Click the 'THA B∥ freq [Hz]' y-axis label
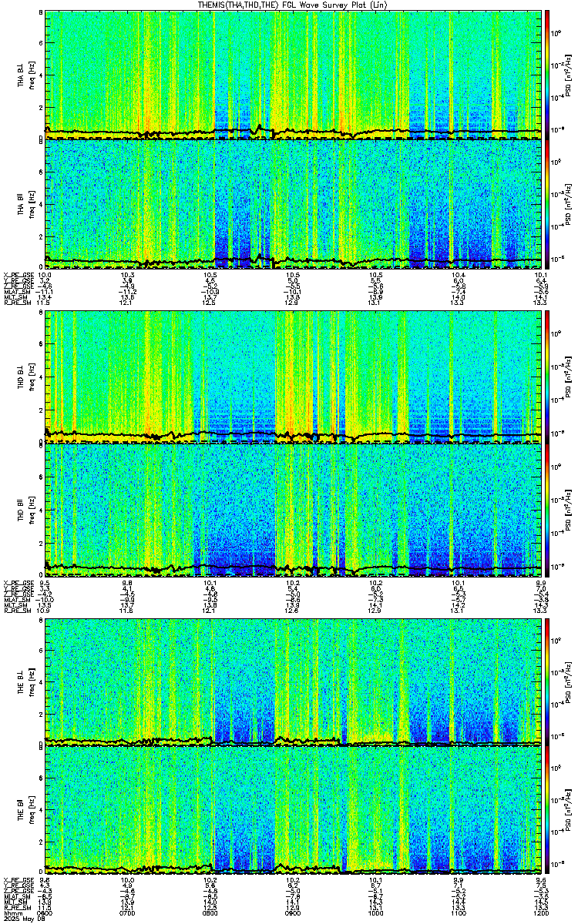578x924 pixels. click(26, 203)
